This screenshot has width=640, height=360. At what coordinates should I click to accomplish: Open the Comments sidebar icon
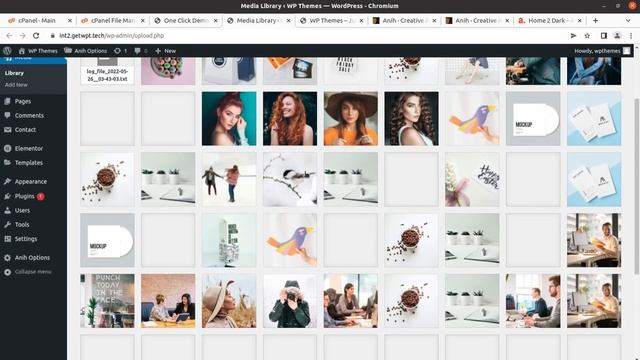[x=7, y=115]
